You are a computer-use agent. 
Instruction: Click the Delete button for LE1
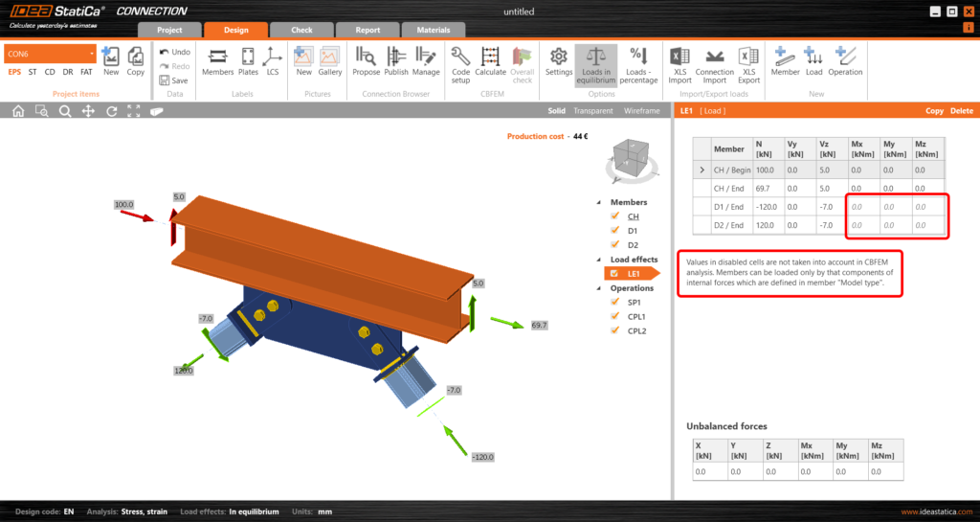[961, 111]
